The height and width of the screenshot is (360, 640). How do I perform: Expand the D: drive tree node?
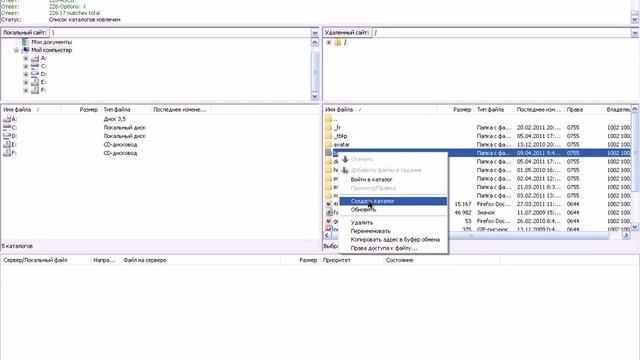(26, 74)
